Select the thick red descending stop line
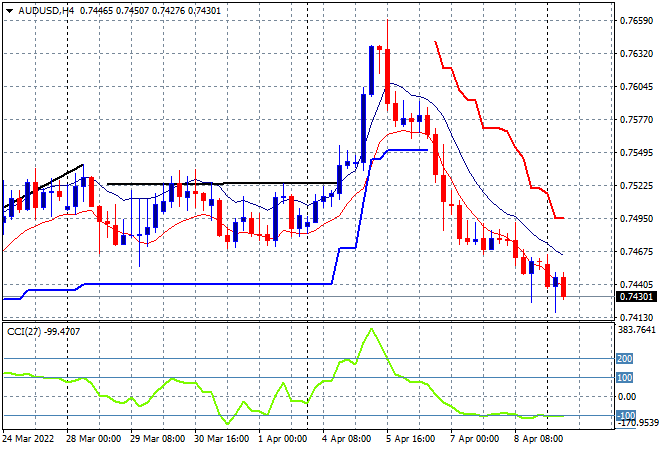660x450 pixels. (x=499, y=130)
